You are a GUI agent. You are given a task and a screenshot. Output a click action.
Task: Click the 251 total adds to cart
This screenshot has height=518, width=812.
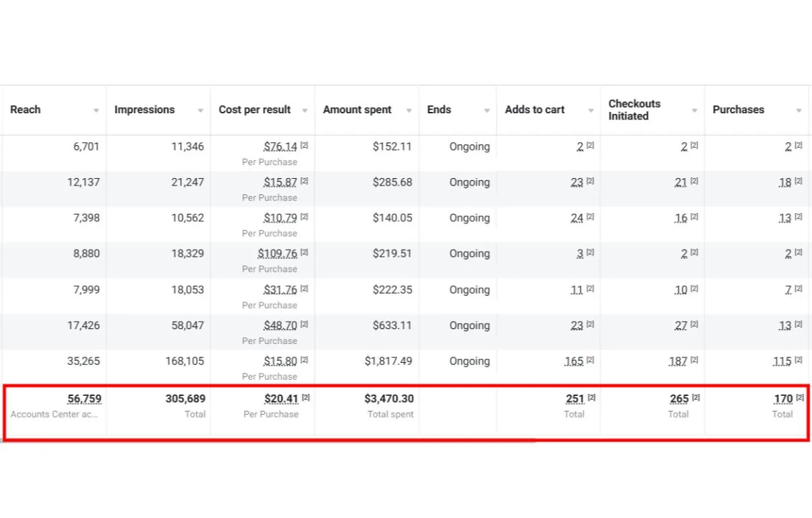point(575,399)
